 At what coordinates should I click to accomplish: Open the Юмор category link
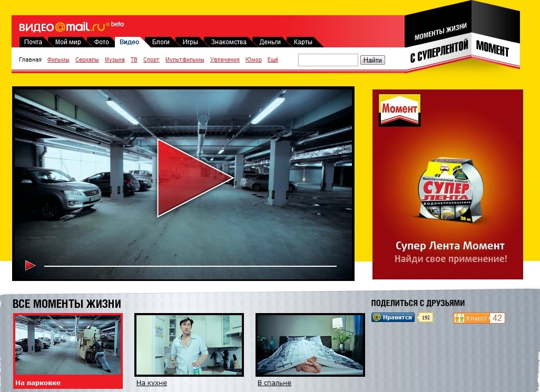[253, 59]
